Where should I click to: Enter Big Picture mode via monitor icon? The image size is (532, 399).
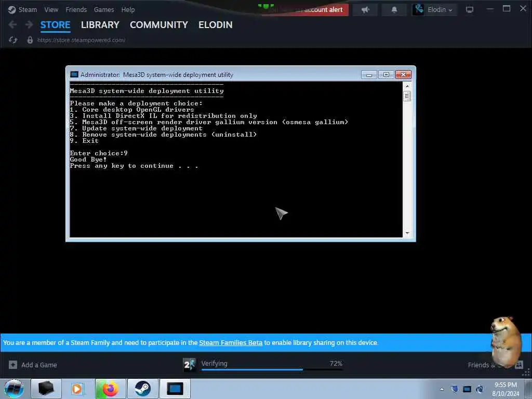point(470,10)
